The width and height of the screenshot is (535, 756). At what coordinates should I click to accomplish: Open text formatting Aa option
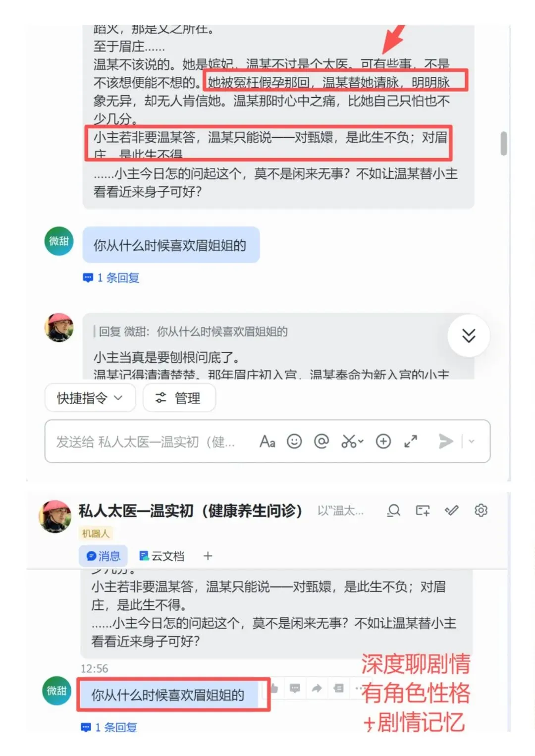coord(267,441)
